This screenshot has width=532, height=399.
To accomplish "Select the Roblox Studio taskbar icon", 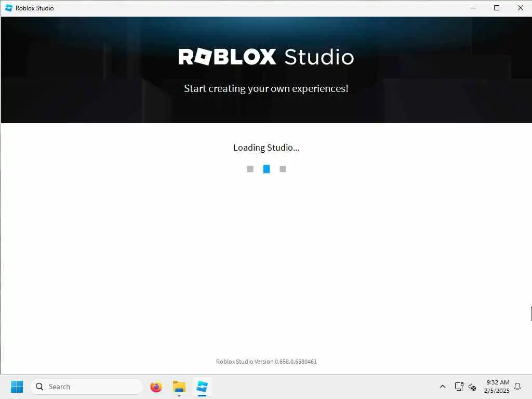I will pos(202,387).
